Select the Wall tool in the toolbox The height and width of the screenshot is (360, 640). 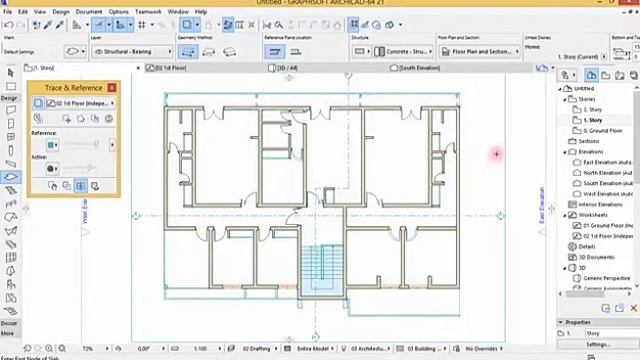(11, 110)
